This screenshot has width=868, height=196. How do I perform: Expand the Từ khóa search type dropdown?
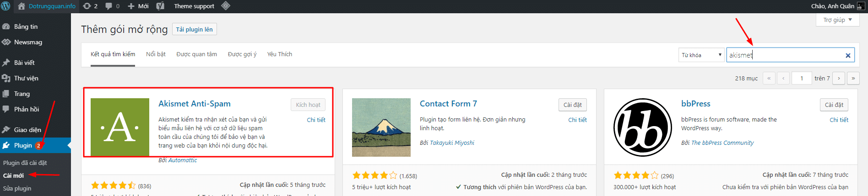tap(701, 55)
